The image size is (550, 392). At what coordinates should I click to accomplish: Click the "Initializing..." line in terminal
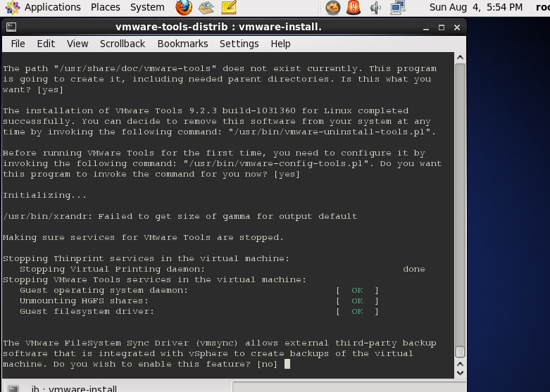point(44,196)
